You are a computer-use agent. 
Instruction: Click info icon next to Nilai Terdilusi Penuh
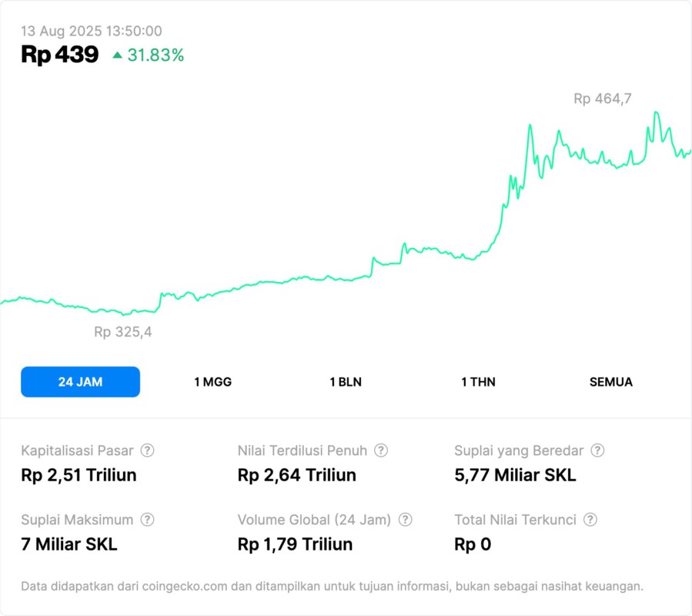click(381, 450)
